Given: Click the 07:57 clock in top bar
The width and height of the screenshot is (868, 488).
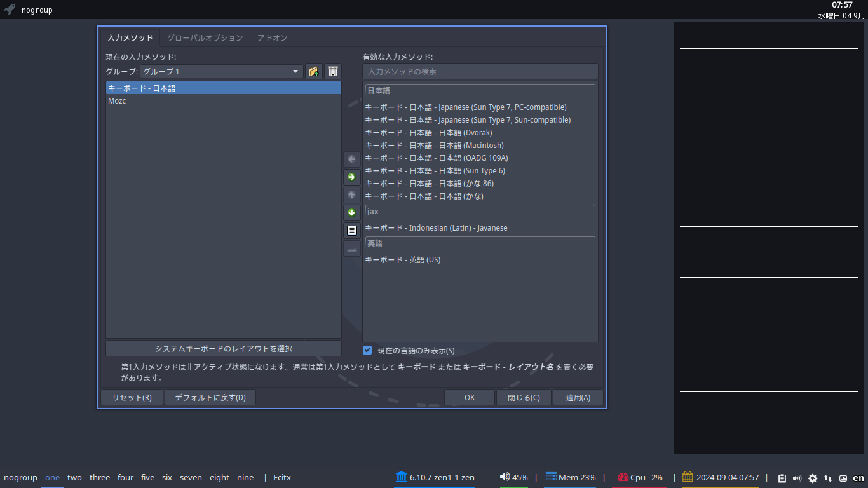Looking at the screenshot, I should 842,5.
